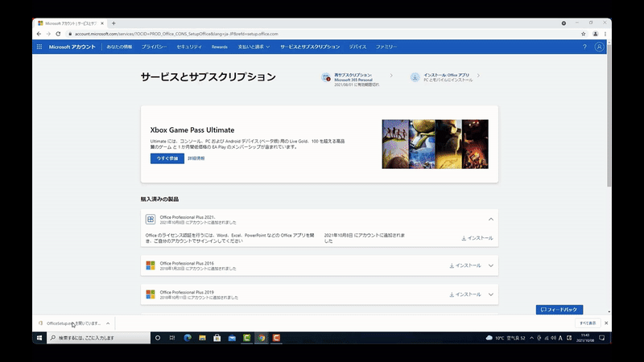Image resolution: width=644 pixels, height=362 pixels.
Task: Click the browser back arrow
Action: tap(39, 34)
